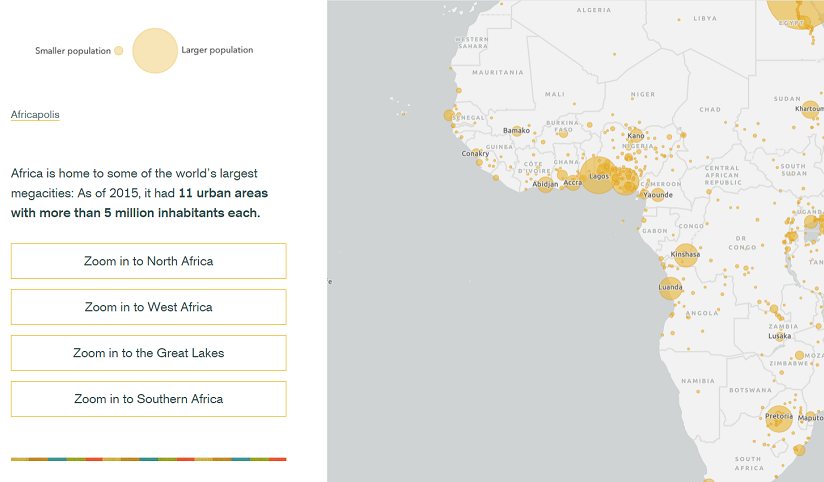Select the Khartoum population bubble

810,109
